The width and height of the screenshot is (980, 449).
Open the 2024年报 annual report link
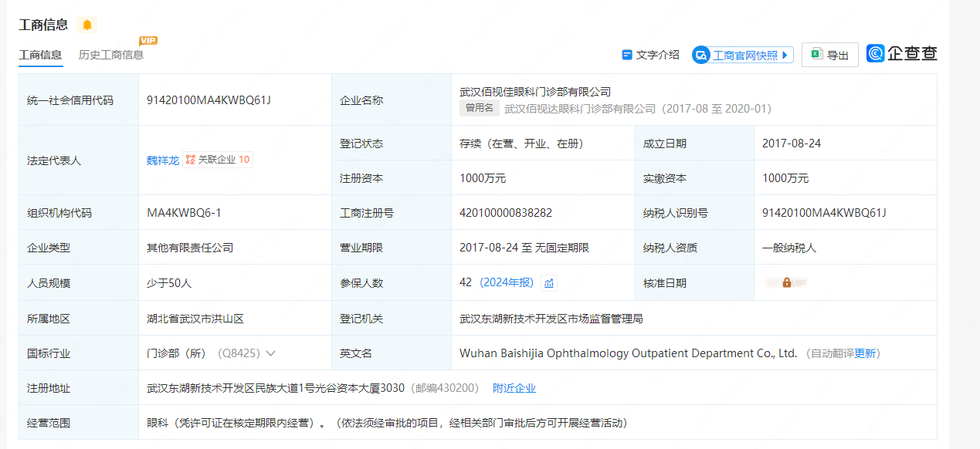click(507, 282)
